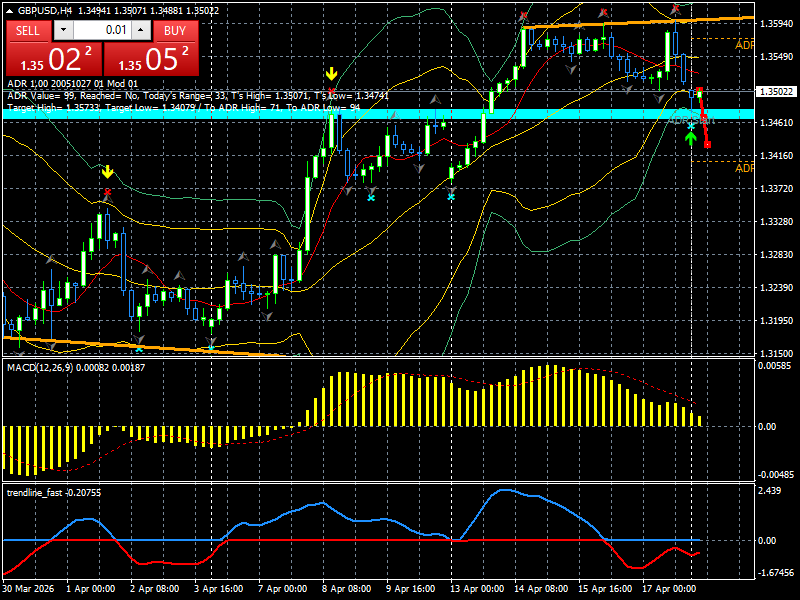Click the red square forecast end marker

pyautogui.click(x=708, y=145)
